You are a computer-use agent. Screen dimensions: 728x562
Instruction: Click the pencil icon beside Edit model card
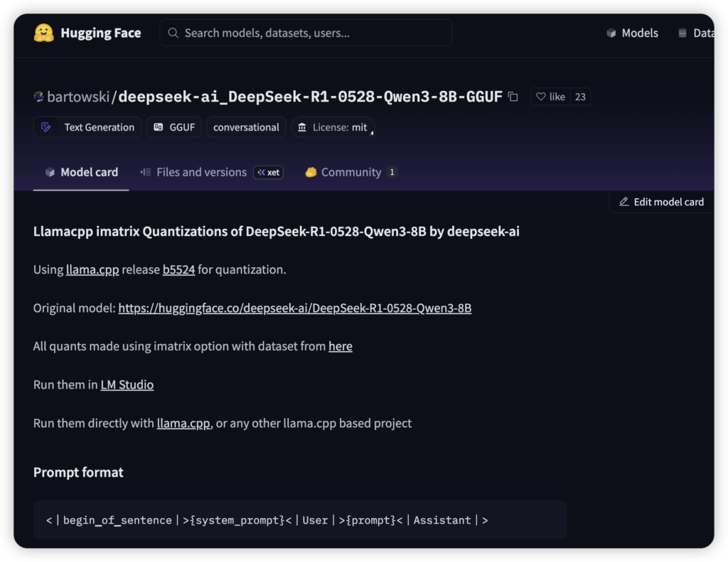point(624,202)
